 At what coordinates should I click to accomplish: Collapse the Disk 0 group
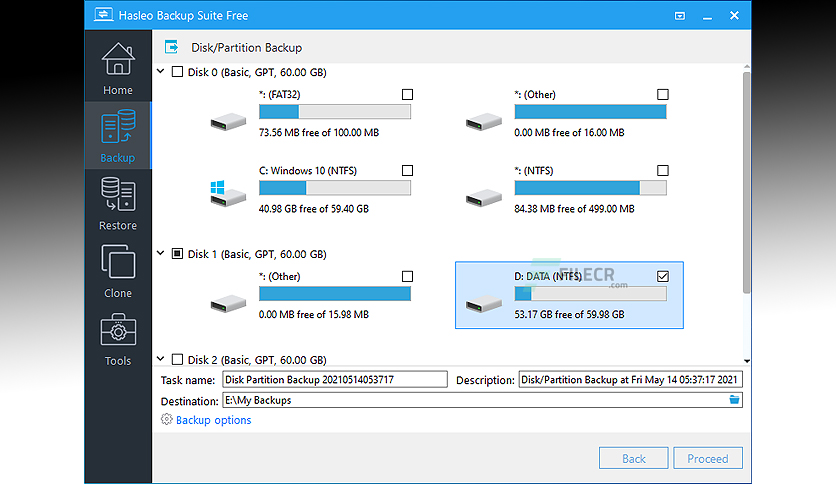pos(160,71)
